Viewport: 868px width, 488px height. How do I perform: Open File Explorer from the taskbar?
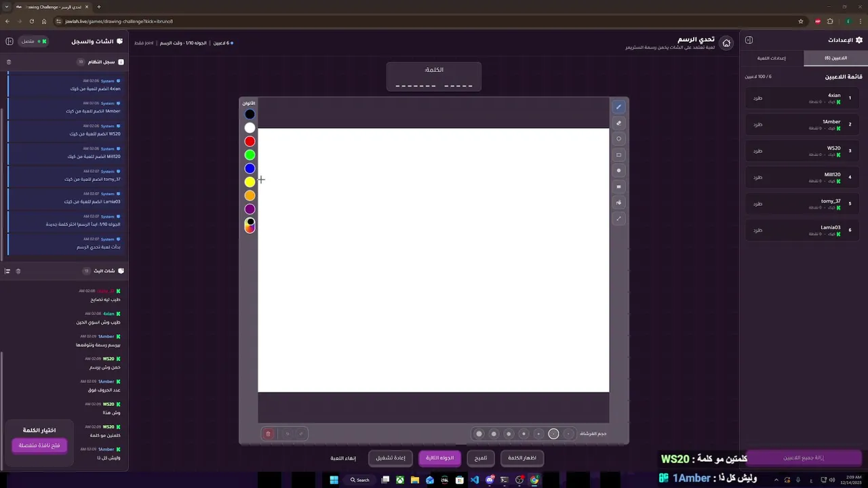pos(414,480)
